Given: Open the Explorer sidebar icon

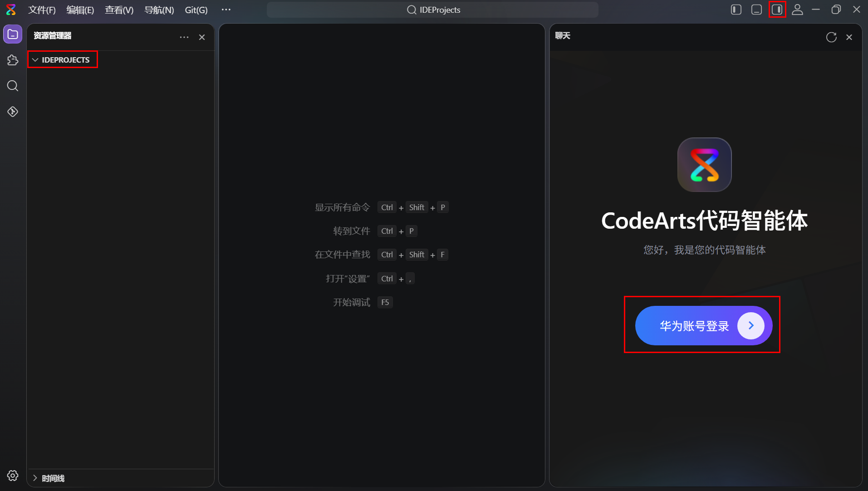Looking at the screenshot, I should tap(13, 34).
